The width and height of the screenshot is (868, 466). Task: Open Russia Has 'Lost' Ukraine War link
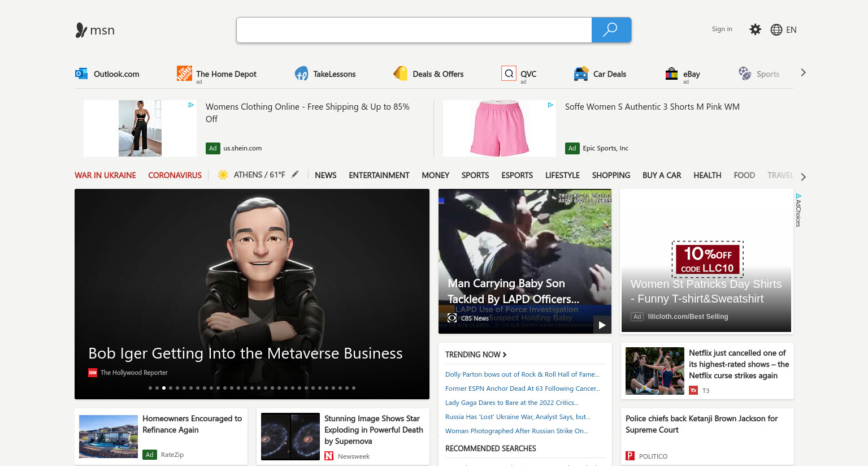[518, 417]
